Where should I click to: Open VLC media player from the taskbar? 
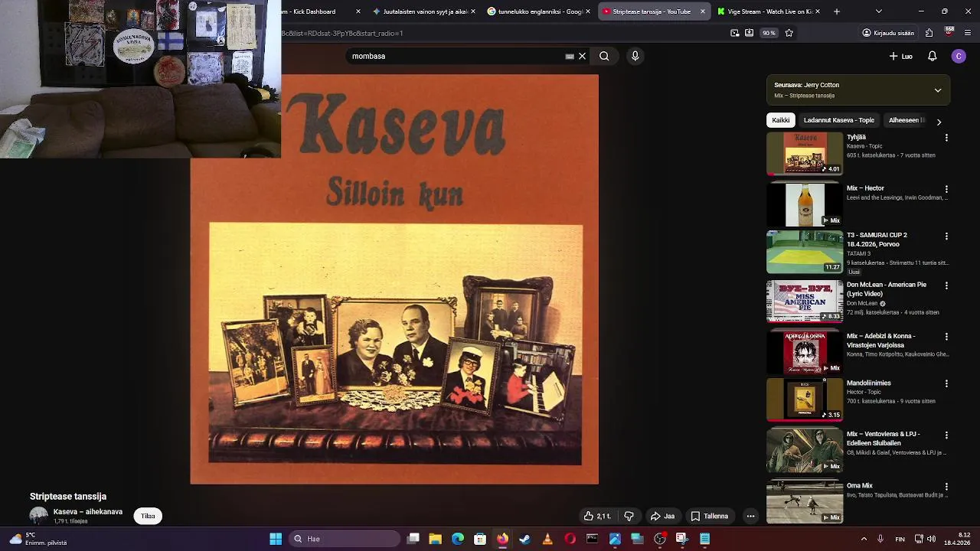(547, 539)
